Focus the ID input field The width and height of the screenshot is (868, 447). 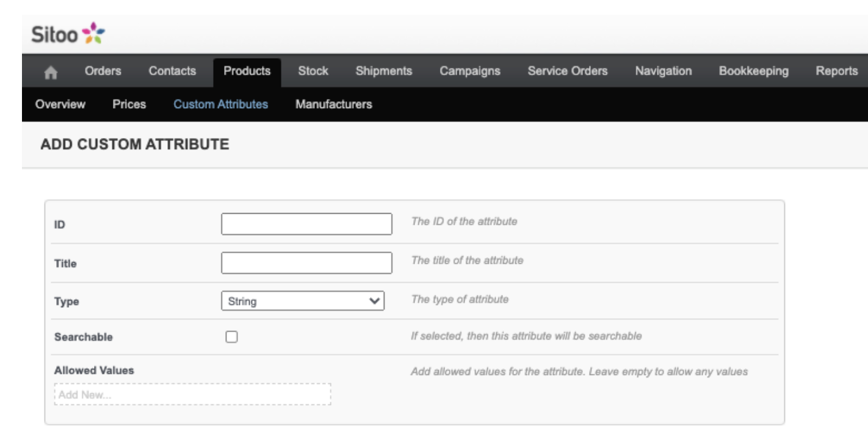306,224
